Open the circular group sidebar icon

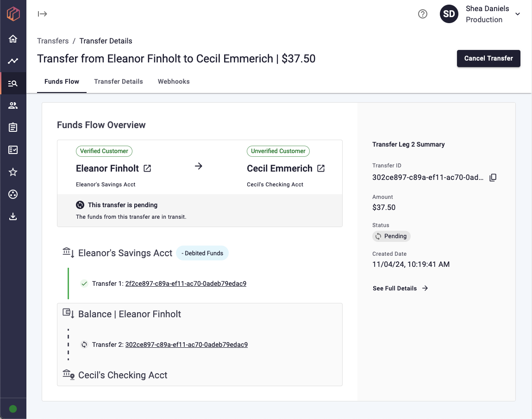[13, 194]
